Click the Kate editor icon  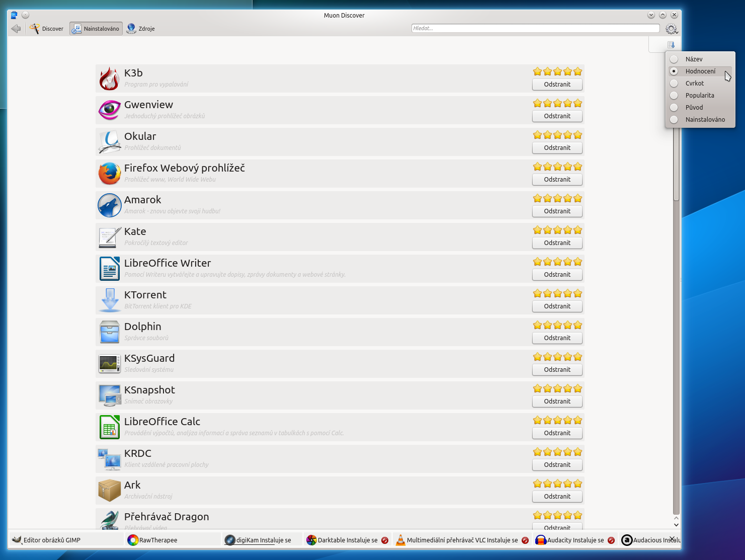click(109, 237)
